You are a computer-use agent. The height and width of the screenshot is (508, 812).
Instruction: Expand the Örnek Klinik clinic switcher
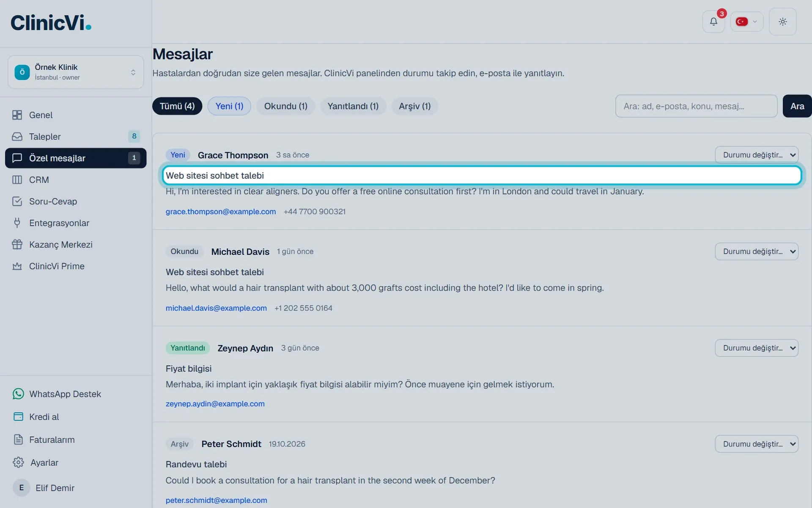pyautogui.click(x=76, y=72)
